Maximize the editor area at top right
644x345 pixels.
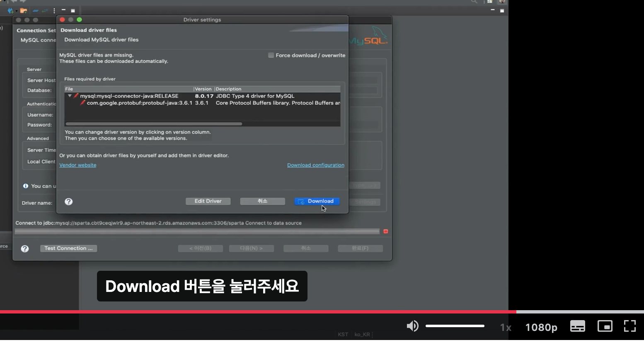click(502, 10)
